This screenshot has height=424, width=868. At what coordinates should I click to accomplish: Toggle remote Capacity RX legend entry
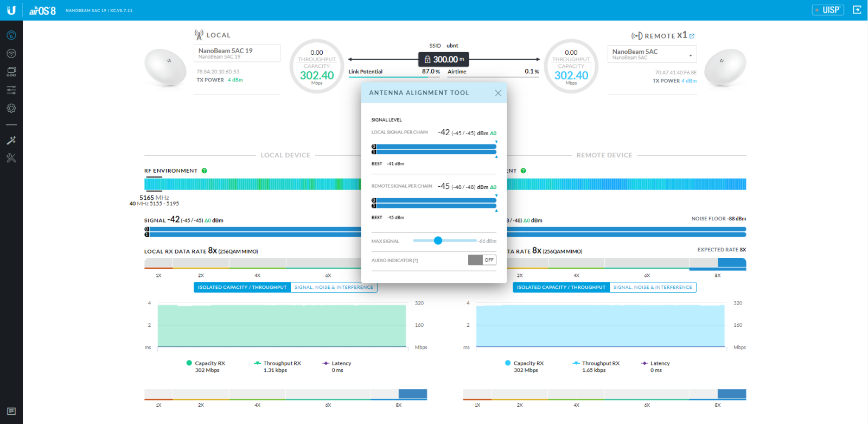point(525,366)
